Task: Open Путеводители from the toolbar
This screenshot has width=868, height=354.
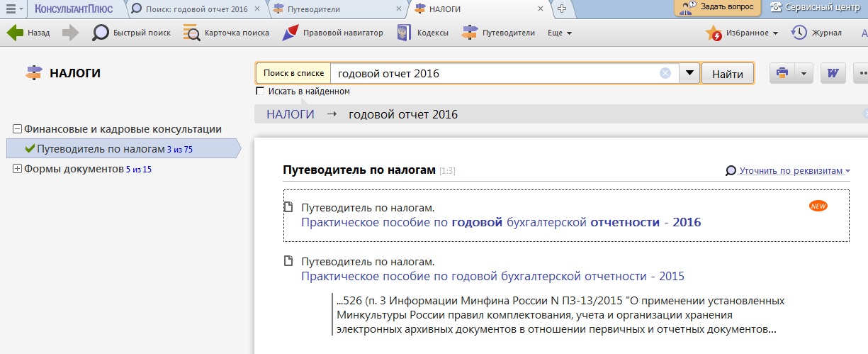Action: (470, 33)
